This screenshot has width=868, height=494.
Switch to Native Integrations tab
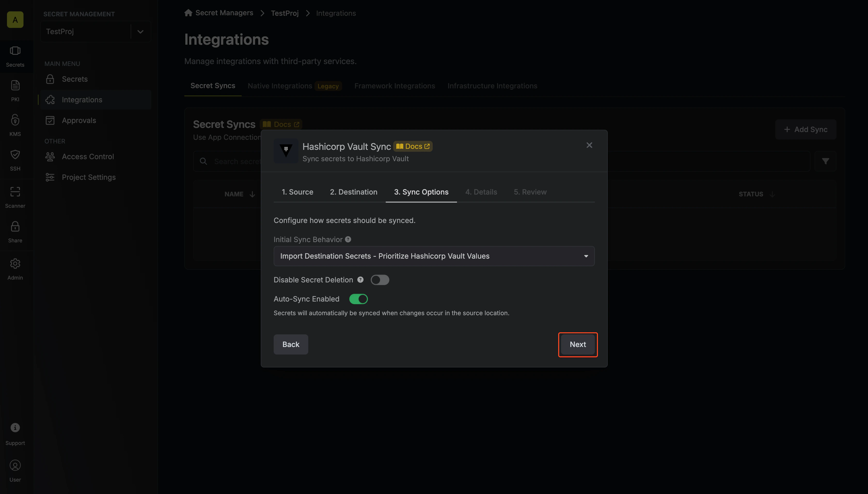point(295,86)
